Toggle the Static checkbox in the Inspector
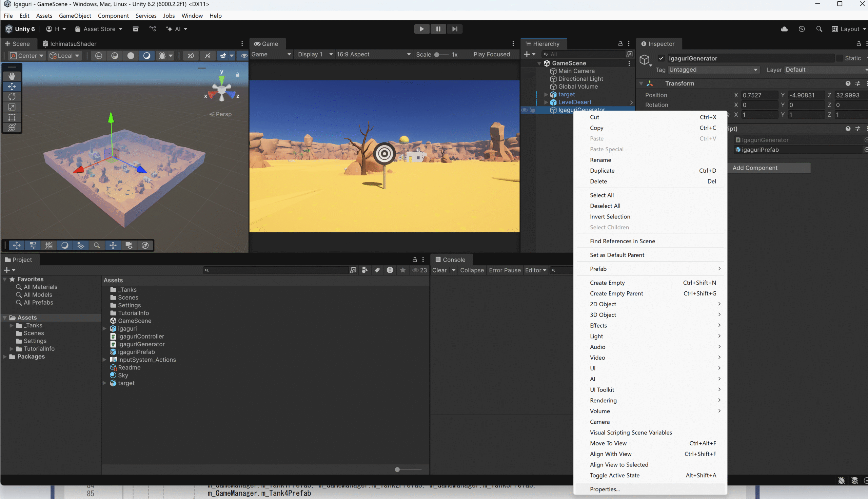The width and height of the screenshot is (868, 499). 840,58
